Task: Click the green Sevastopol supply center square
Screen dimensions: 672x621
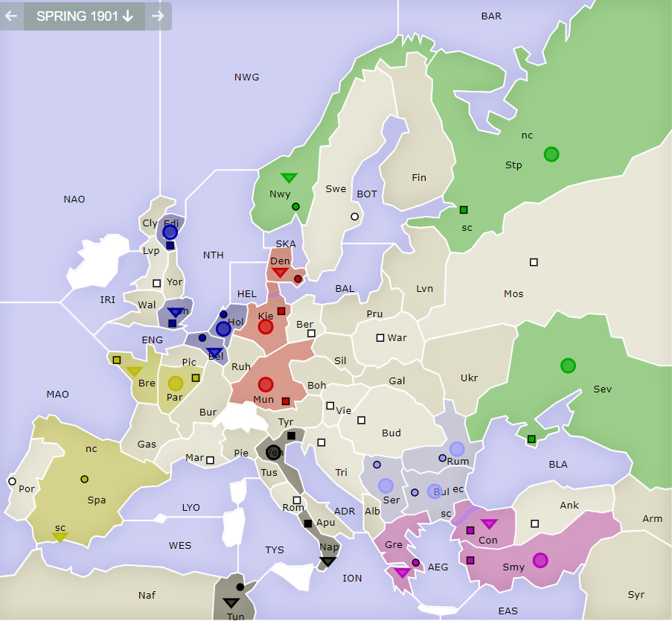Action: coord(531,439)
